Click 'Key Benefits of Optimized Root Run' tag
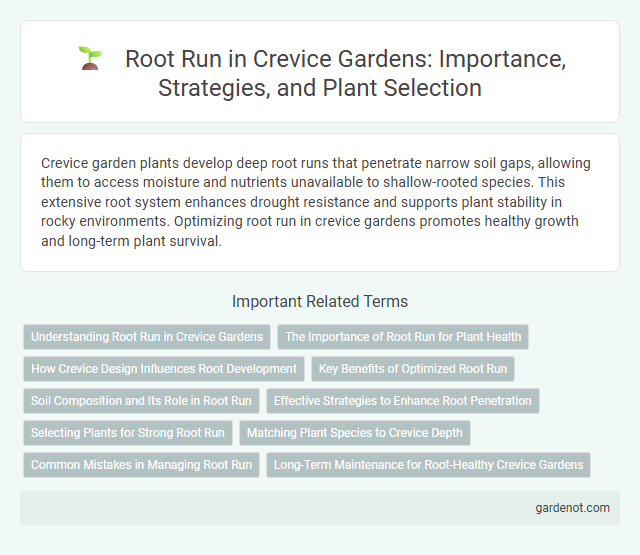 (x=413, y=369)
